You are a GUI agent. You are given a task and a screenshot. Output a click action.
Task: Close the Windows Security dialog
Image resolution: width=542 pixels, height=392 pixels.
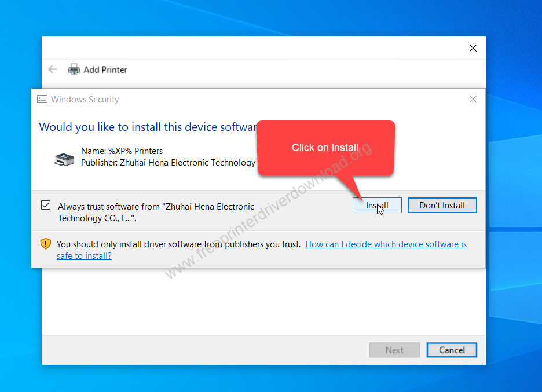(x=473, y=99)
